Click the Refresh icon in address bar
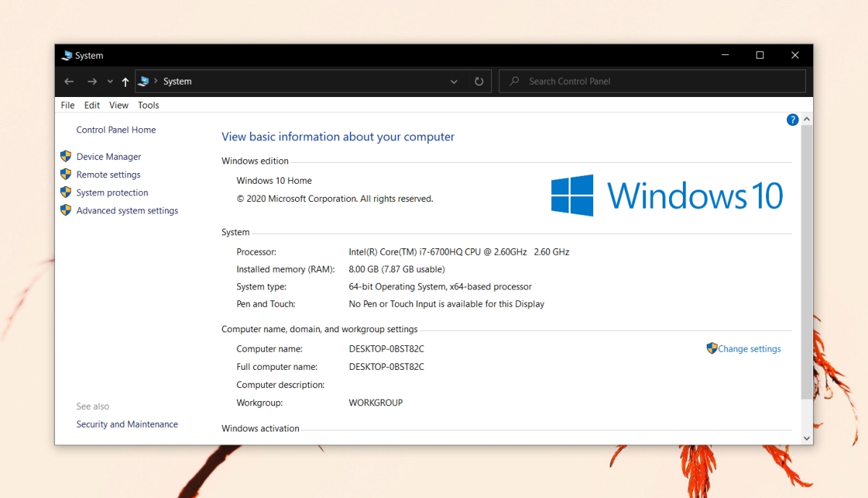Viewport: 868px width, 498px height. [479, 81]
